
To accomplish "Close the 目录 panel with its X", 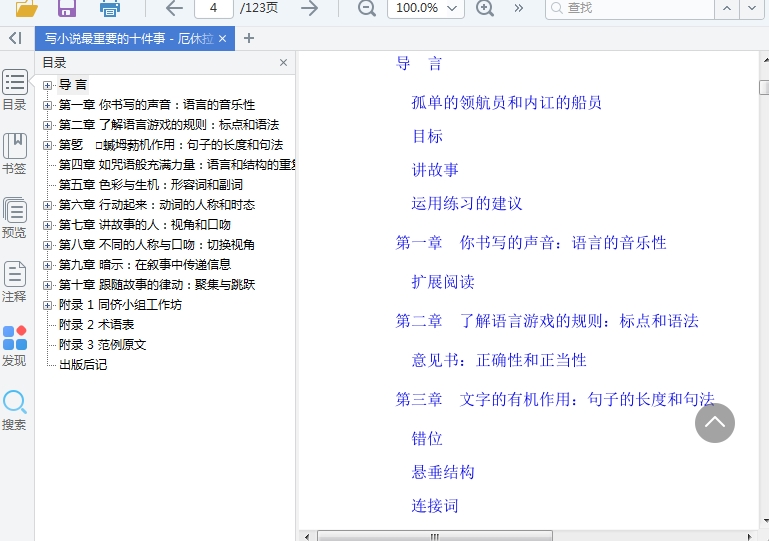I will pos(283,62).
